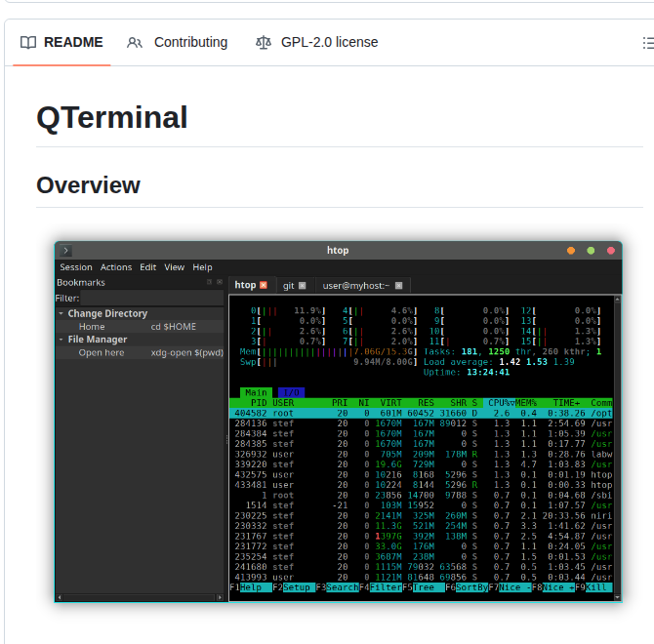The width and height of the screenshot is (654, 644).
Task: Click the F5 Tree function button
Action: 424,587
